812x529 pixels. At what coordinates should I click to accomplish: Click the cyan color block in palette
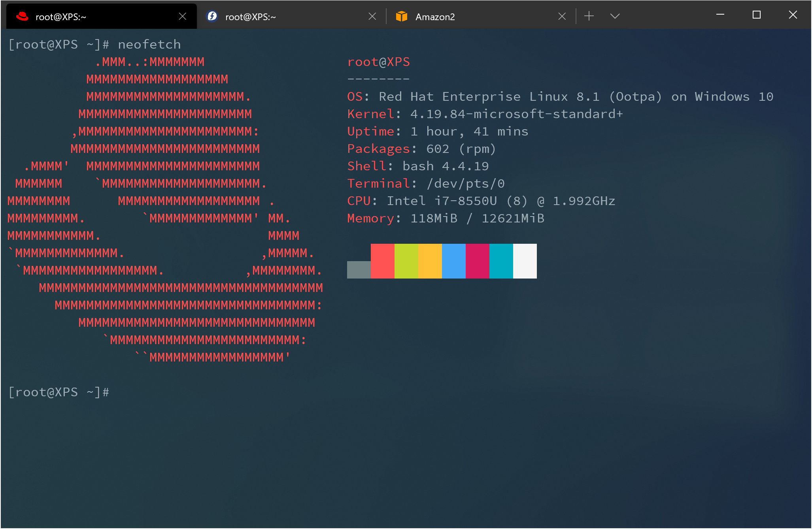click(501, 261)
